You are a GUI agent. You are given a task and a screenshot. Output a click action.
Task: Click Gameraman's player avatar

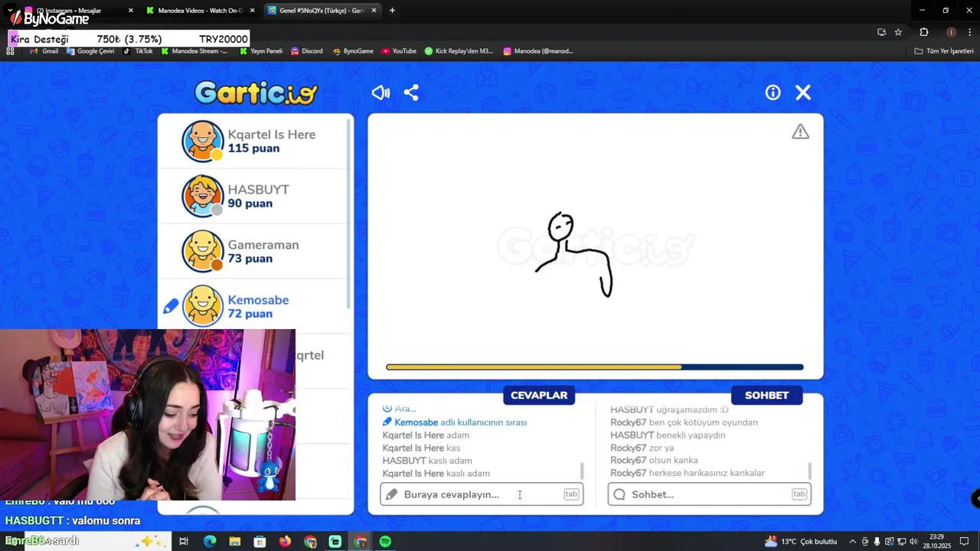[x=203, y=251]
